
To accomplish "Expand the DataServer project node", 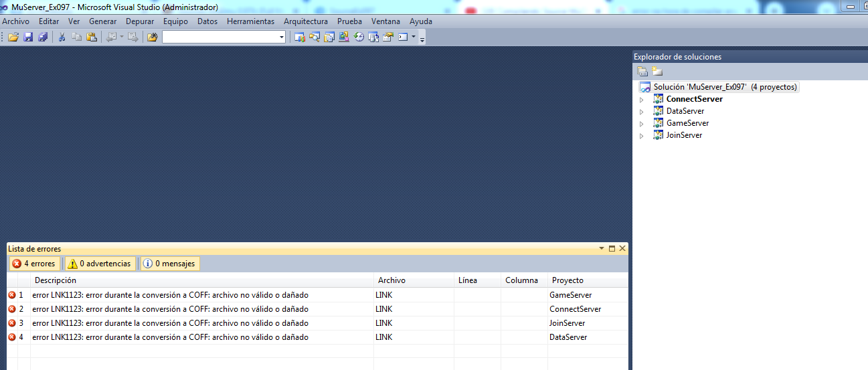I will 641,112.
